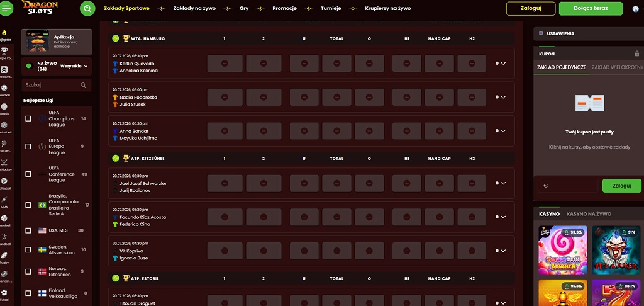Open Zakłady na żywo menu item
The image size is (644, 306).
point(194,8)
